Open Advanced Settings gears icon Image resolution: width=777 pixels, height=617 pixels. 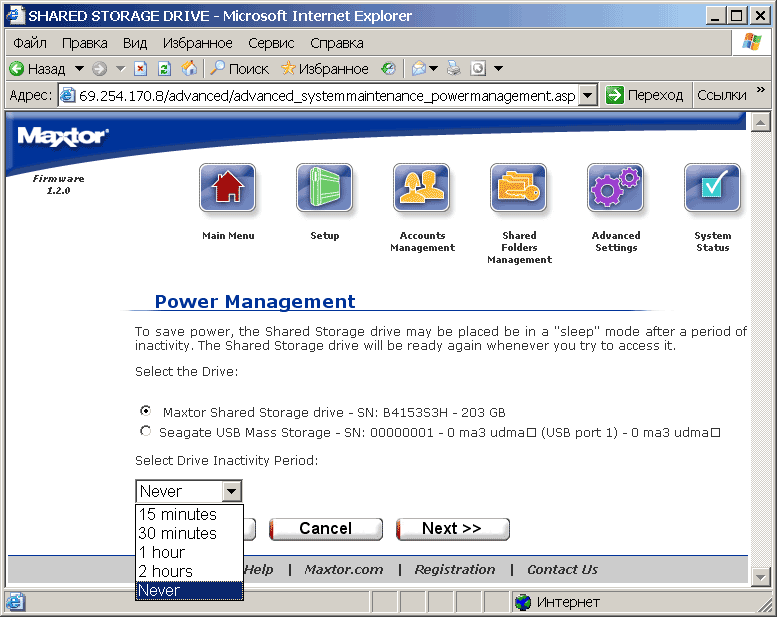coord(615,188)
